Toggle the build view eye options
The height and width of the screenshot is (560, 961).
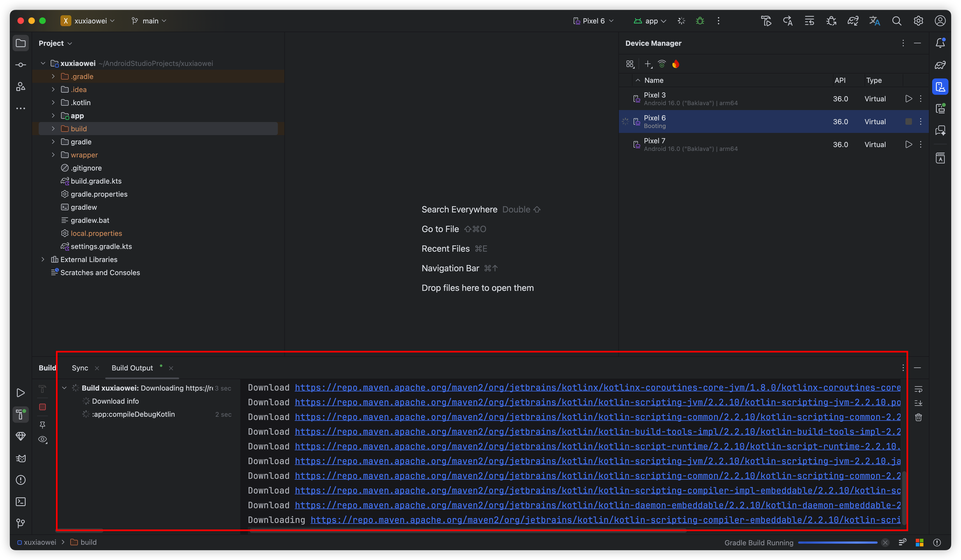[42, 440]
